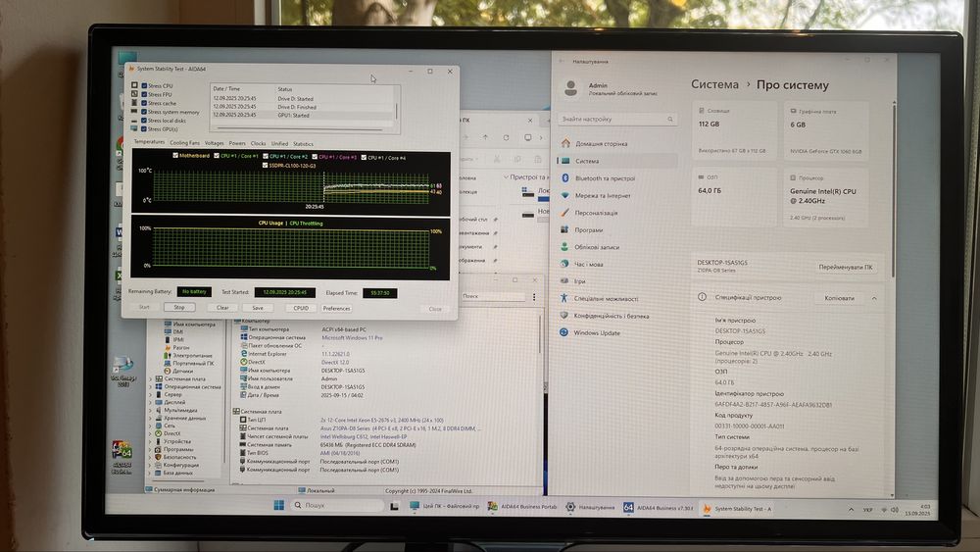The height and width of the screenshot is (552, 980).
Task: Expand Сервер tree node
Action: tap(151, 394)
